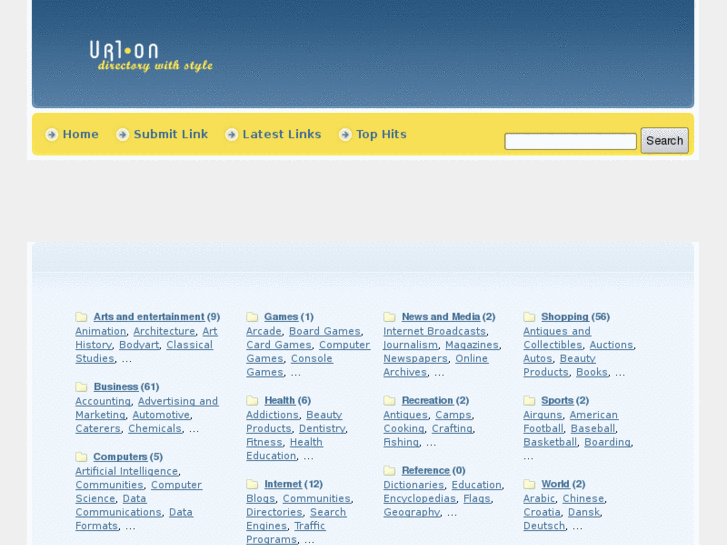Click the folder icon for Health
The height and width of the screenshot is (545, 727).
pyautogui.click(x=252, y=400)
